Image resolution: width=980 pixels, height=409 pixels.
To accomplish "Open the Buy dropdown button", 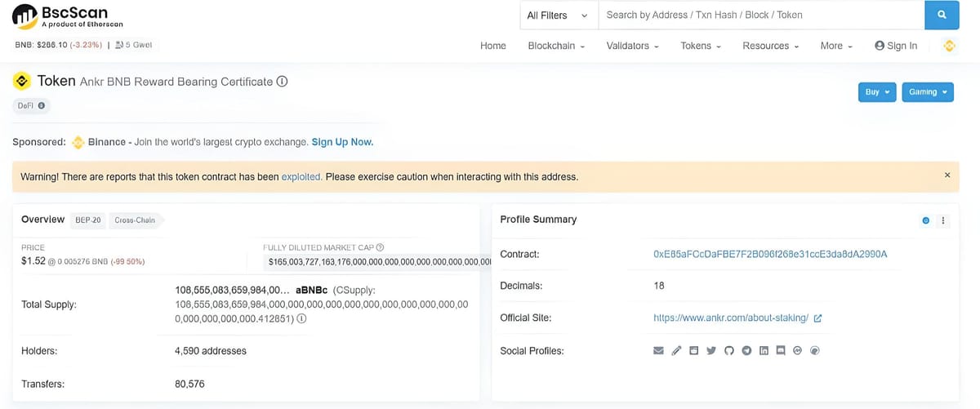I will click(x=878, y=92).
